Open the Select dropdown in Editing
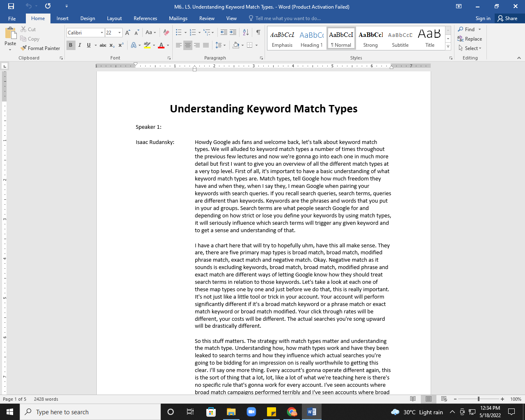The image size is (525, 420). pos(470,48)
